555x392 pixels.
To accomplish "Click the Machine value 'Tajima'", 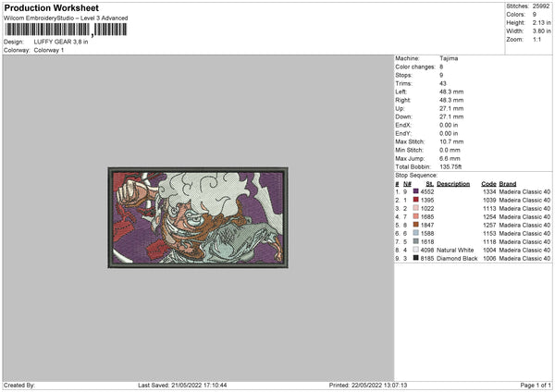I will click(x=449, y=58).
